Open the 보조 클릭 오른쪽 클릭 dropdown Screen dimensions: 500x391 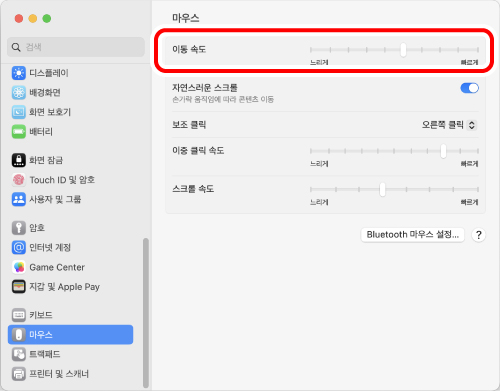coord(450,125)
